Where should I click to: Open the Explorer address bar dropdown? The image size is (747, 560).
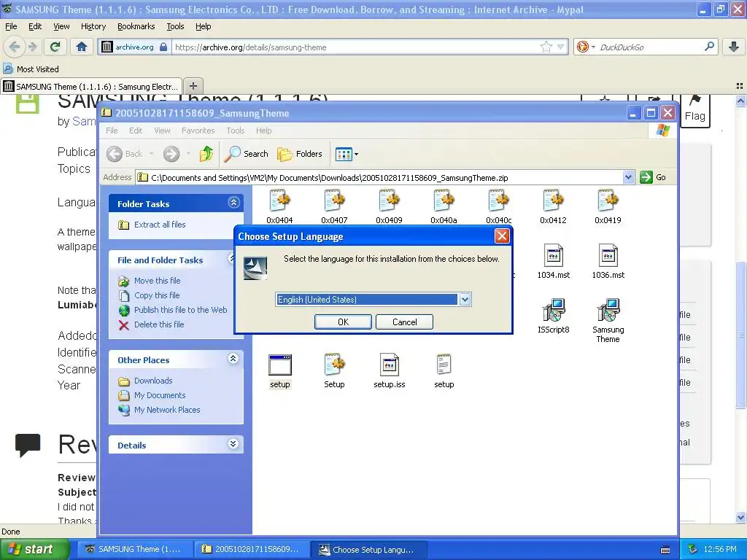[x=628, y=177]
